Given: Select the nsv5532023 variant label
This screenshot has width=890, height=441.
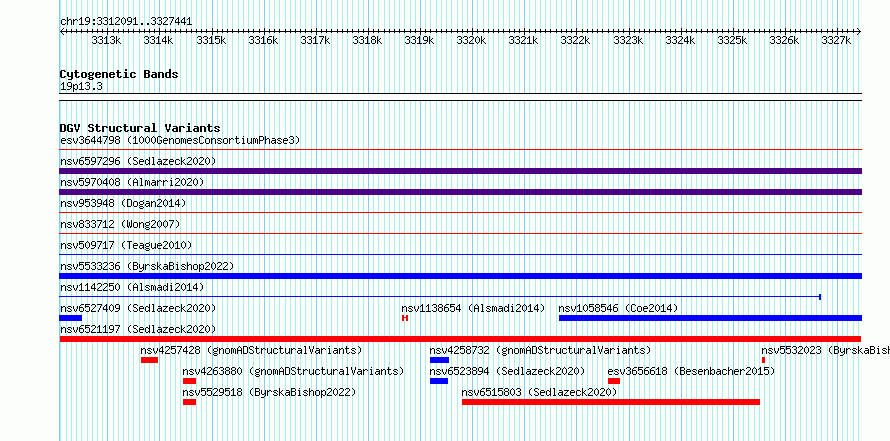Looking at the screenshot, I should pyautogui.click(x=825, y=350).
